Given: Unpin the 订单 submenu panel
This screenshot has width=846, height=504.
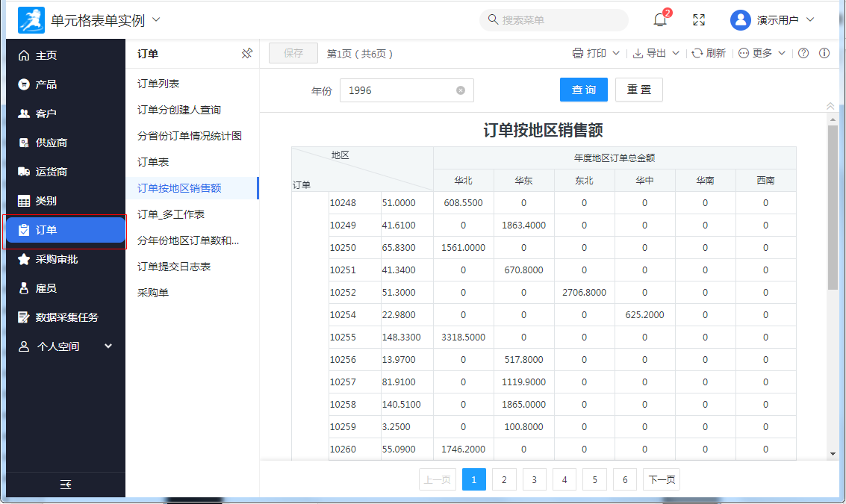Looking at the screenshot, I should point(247,54).
